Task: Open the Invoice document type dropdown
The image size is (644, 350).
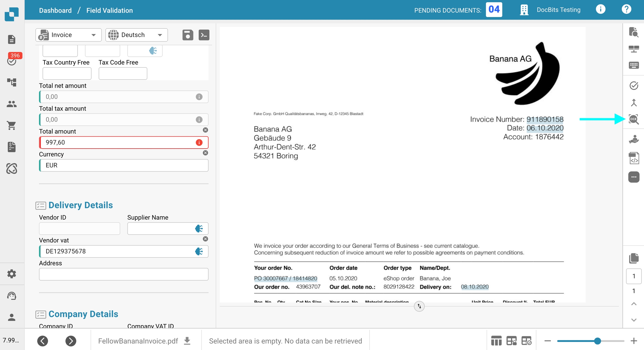Action: pos(68,35)
